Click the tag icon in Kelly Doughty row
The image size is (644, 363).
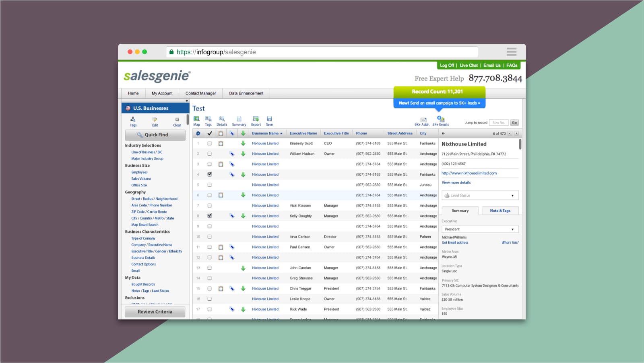point(232,216)
